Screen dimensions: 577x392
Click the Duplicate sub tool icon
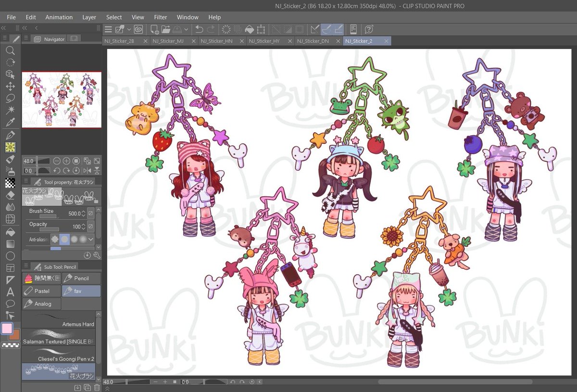click(x=87, y=388)
